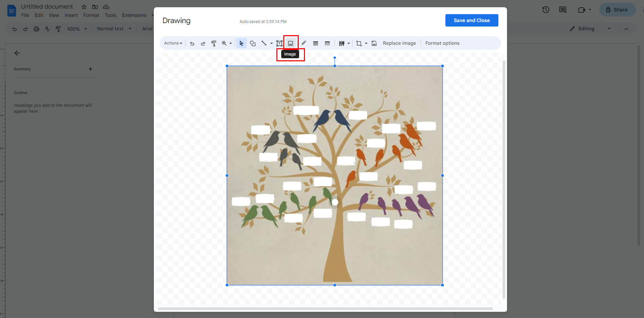Click the Meet camera icon
The image size is (644, 318).
click(581, 10)
